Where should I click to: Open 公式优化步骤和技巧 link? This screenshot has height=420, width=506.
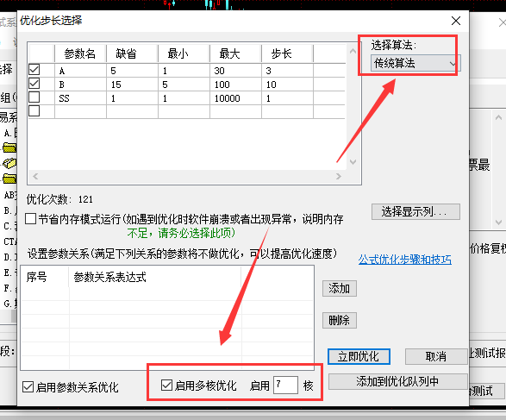(x=404, y=260)
